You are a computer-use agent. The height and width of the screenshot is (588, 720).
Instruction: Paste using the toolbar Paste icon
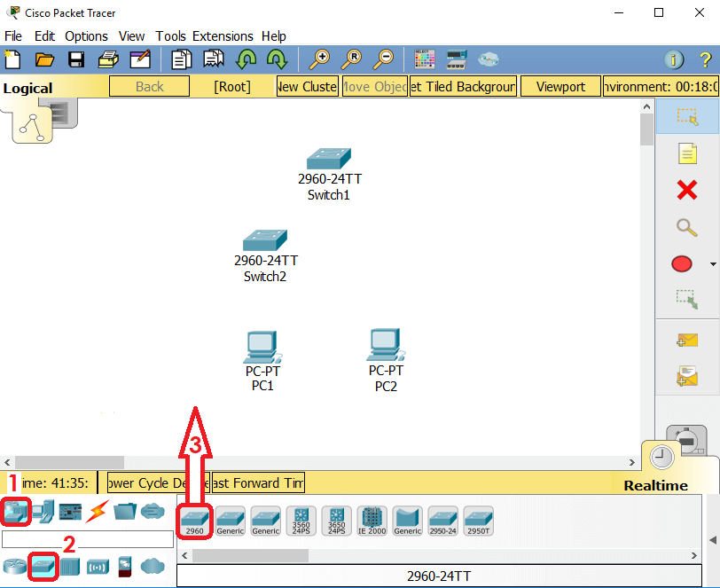pos(214,59)
